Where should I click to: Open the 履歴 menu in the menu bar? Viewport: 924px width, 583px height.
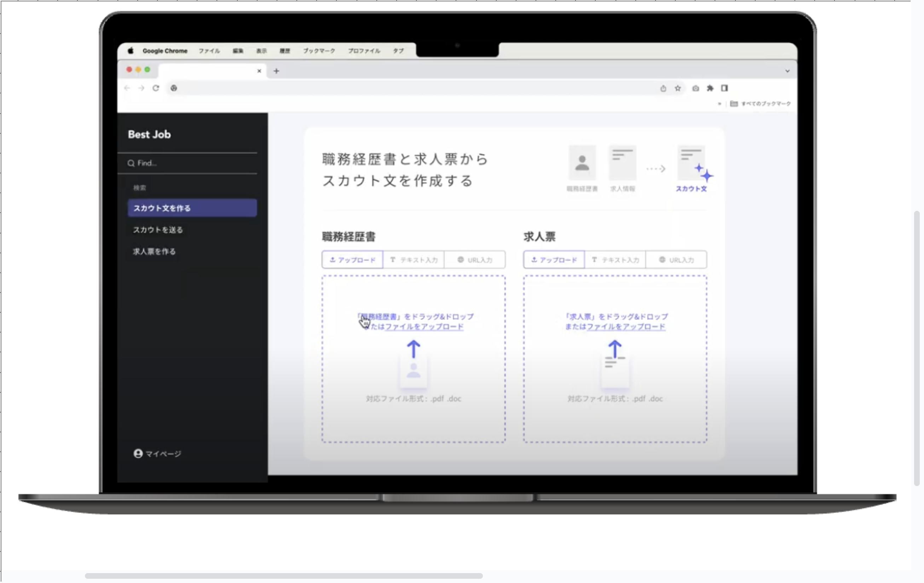click(285, 51)
